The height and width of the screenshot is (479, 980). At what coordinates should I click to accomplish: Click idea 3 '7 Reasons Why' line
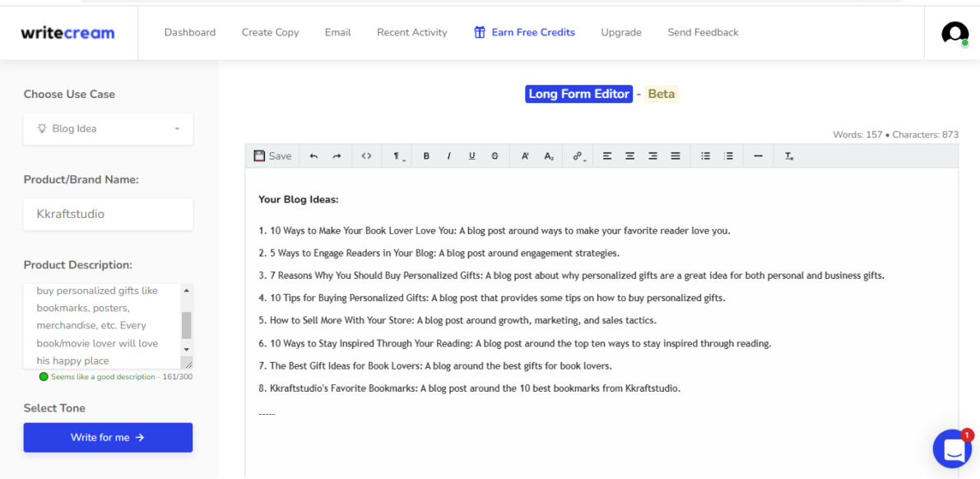[571, 276]
